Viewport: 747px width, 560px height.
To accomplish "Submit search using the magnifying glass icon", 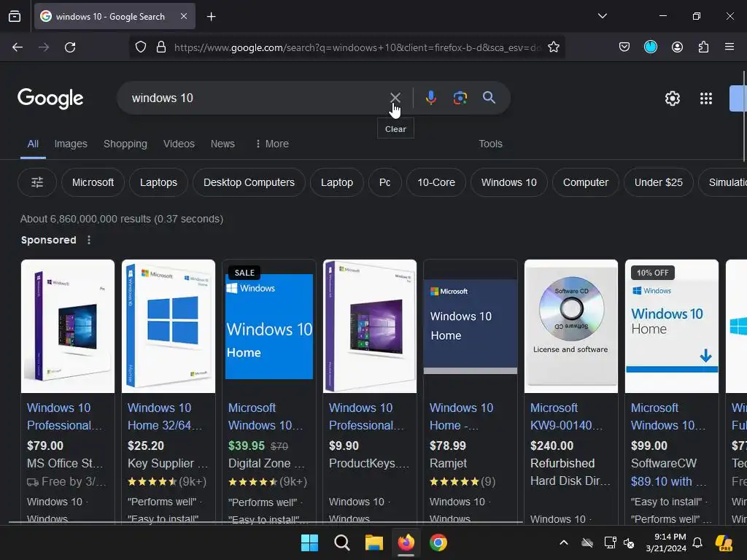I will tap(489, 98).
